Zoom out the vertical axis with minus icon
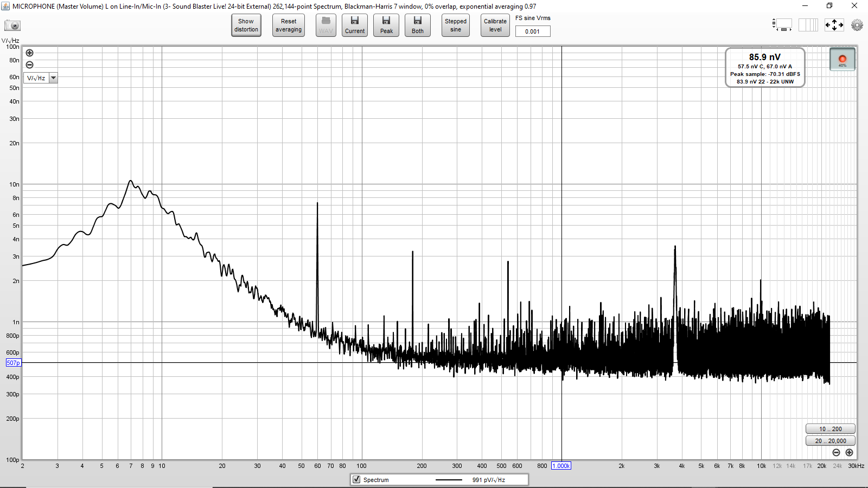 click(x=30, y=65)
